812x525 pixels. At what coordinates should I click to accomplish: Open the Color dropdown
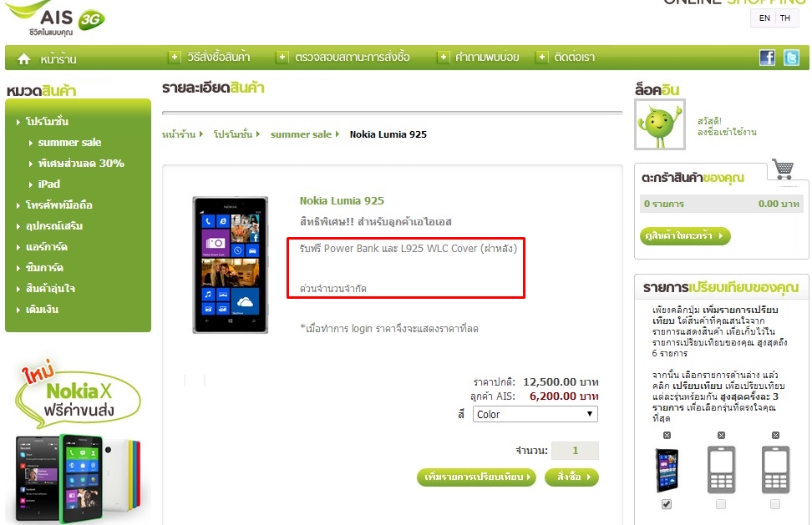click(535, 414)
